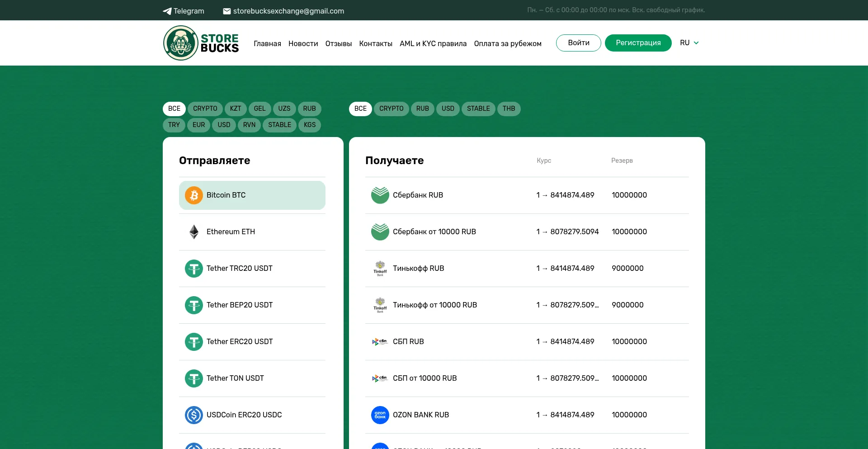Select the USD filter above Отправляете

[224, 125]
